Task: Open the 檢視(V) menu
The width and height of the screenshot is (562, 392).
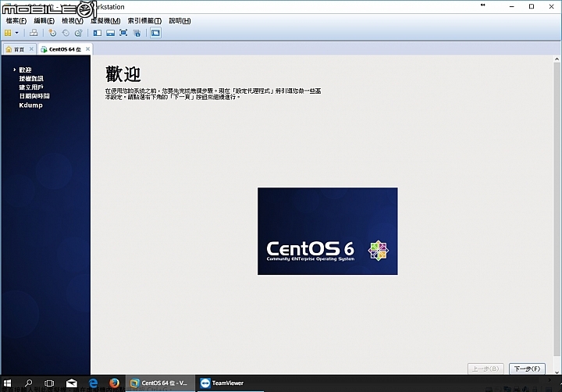Action: click(x=73, y=21)
